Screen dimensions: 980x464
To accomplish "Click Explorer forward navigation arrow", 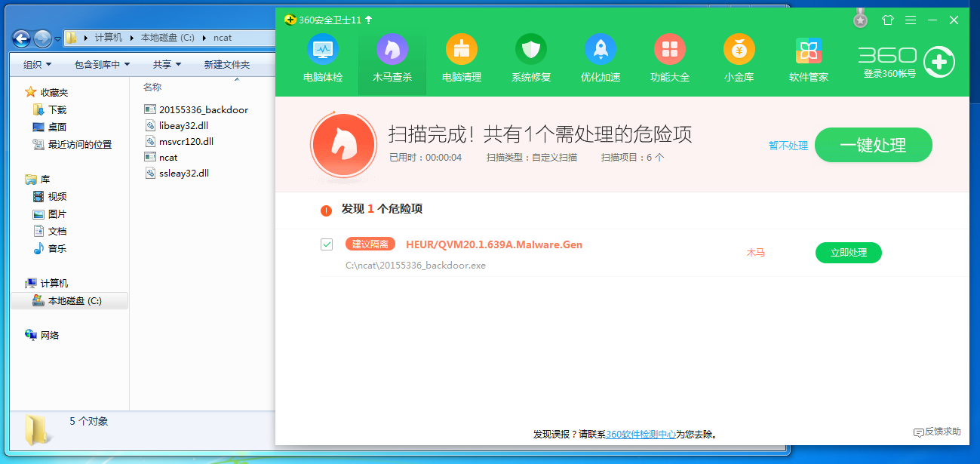I will click(x=42, y=38).
